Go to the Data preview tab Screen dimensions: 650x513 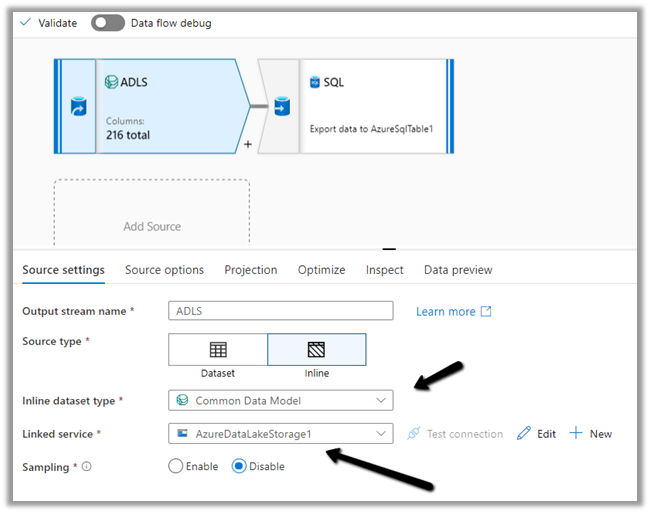pos(458,270)
